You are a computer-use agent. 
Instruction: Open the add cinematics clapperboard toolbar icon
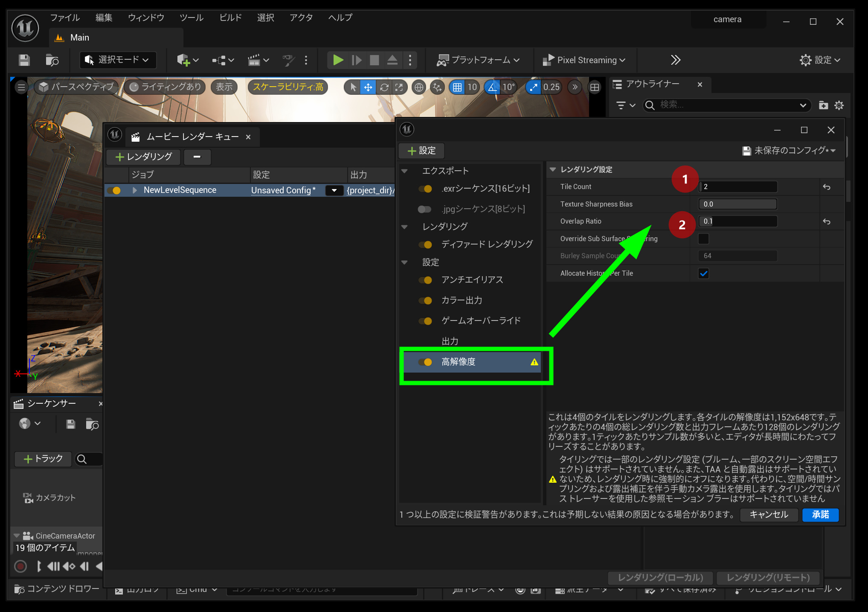(254, 60)
